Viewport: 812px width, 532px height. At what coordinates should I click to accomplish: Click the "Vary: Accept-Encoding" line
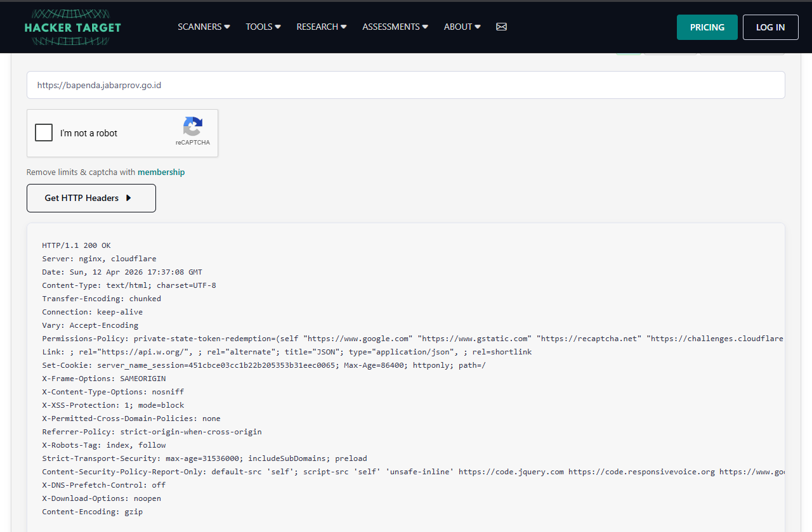(90, 325)
